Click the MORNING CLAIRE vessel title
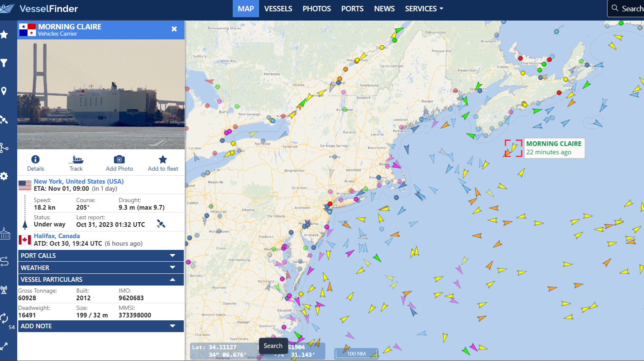Image resolution: width=644 pixels, height=361 pixels. (70, 26)
